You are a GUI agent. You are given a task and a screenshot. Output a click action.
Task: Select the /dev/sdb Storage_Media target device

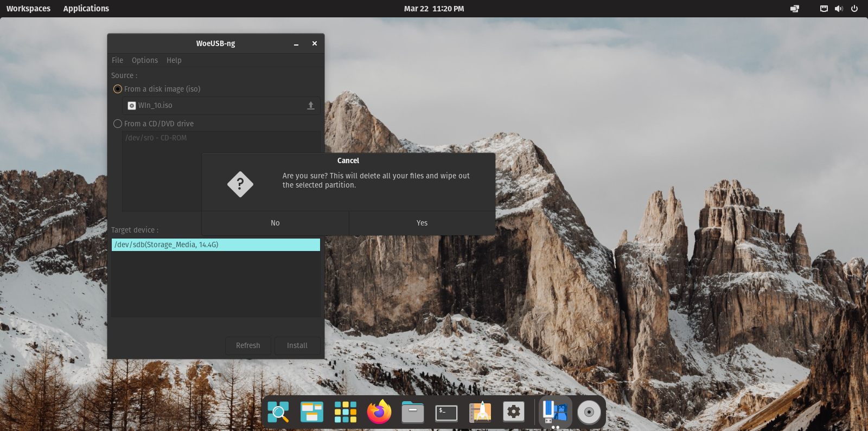(x=215, y=245)
